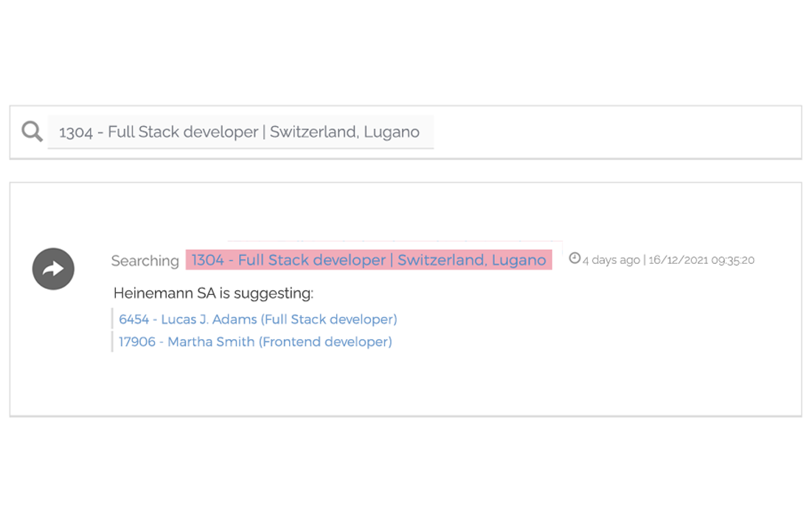Open Martha Smith candidate profile

tap(255, 342)
